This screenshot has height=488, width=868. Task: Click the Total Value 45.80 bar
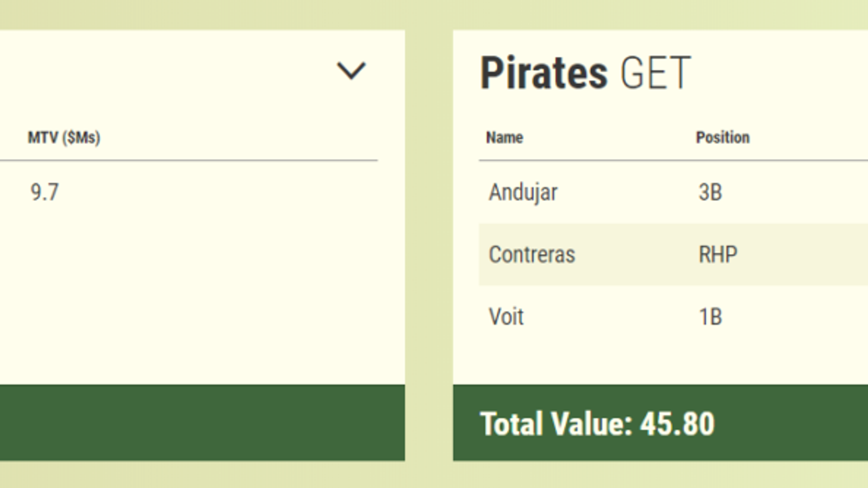[x=596, y=424]
